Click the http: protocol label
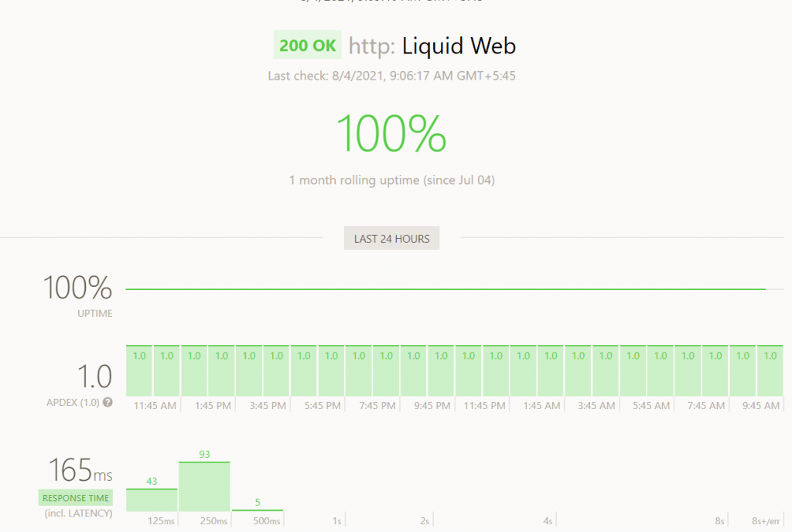This screenshot has width=792, height=532. tap(371, 46)
